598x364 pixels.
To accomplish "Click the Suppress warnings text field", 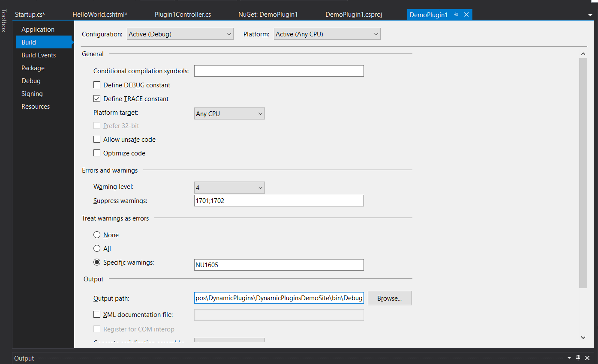I will pos(279,200).
